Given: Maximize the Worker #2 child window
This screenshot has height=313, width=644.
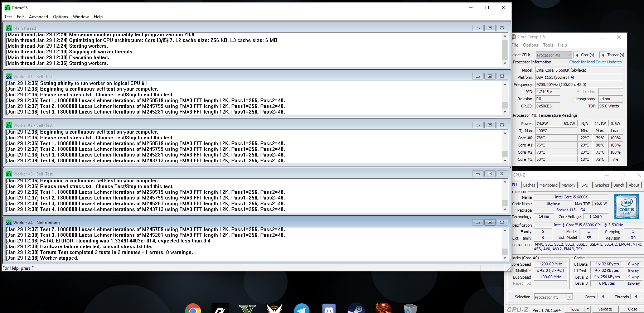Looking at the screenshot, I should 490,125.
